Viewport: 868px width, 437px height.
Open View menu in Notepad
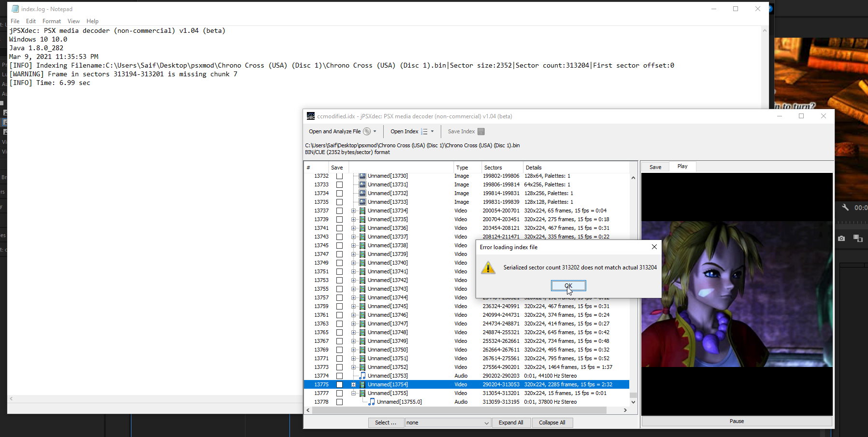[73, 21]
